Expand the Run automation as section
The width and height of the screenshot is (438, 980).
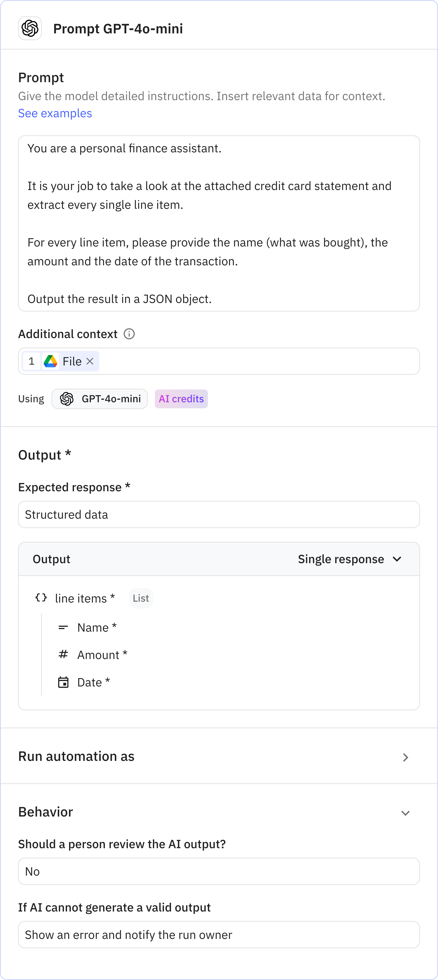[405, 757]
